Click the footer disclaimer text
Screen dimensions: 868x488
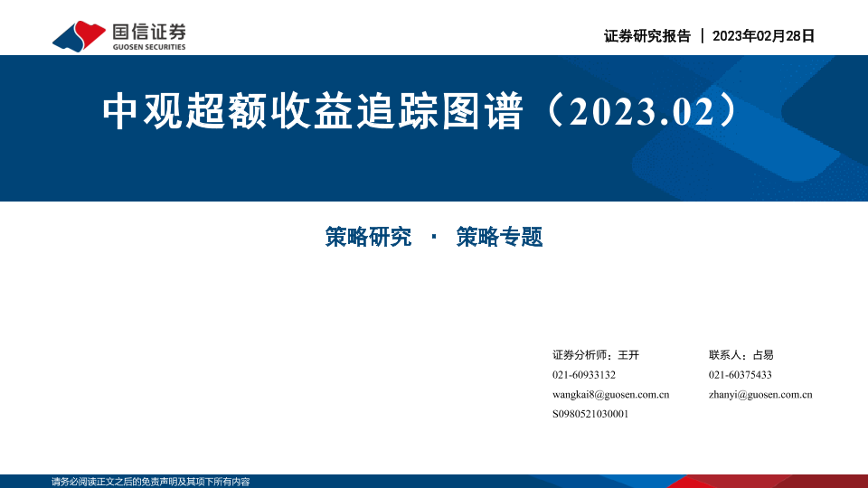pos(150,482)
